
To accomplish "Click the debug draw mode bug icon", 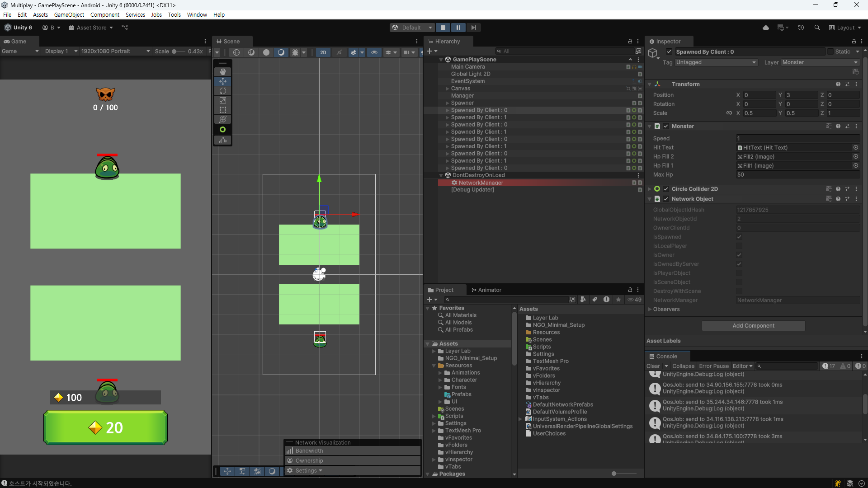I will [x=295, y=52].
